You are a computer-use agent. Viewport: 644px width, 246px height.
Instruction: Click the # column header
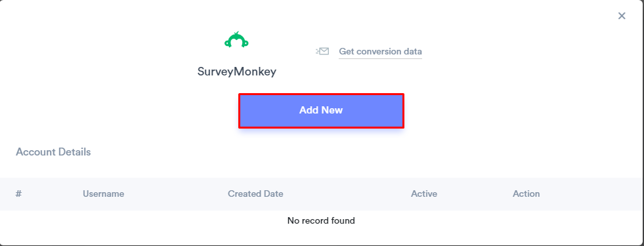[18, 194]
